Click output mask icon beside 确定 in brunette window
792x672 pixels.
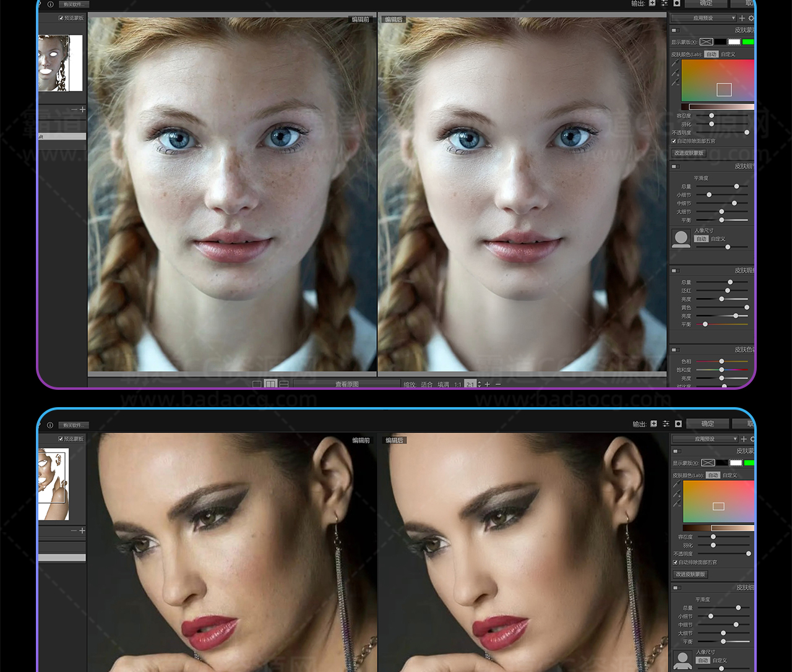click(678, 424)
